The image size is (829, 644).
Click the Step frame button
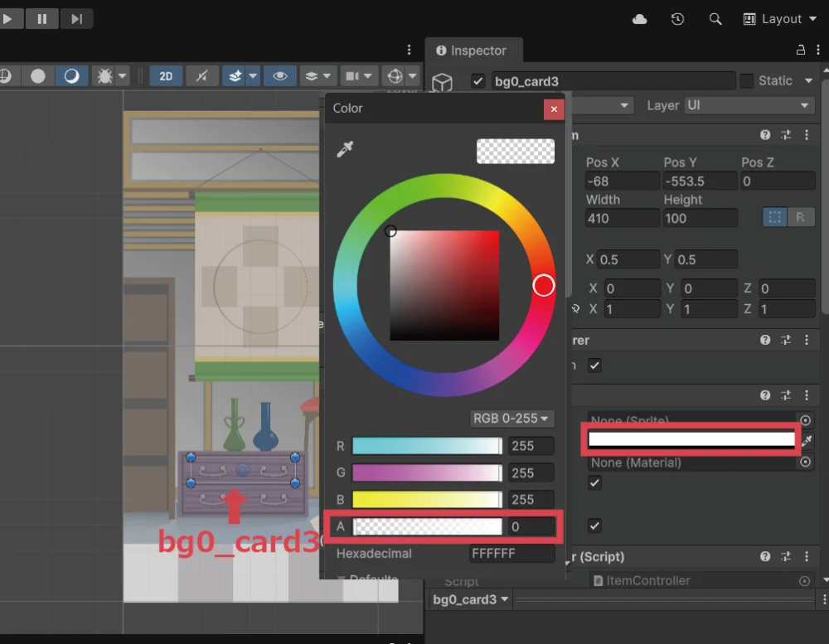76,18
